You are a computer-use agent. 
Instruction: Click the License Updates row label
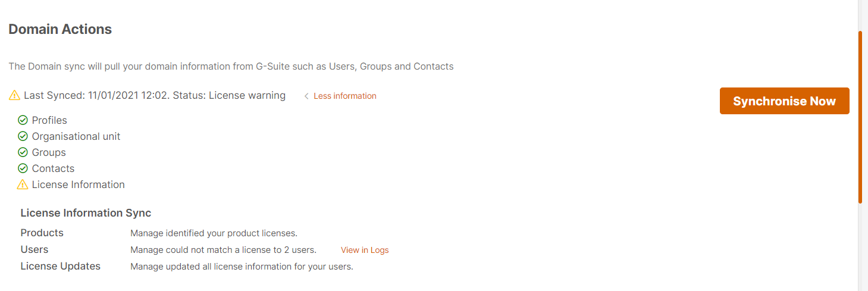pos(61,266)
